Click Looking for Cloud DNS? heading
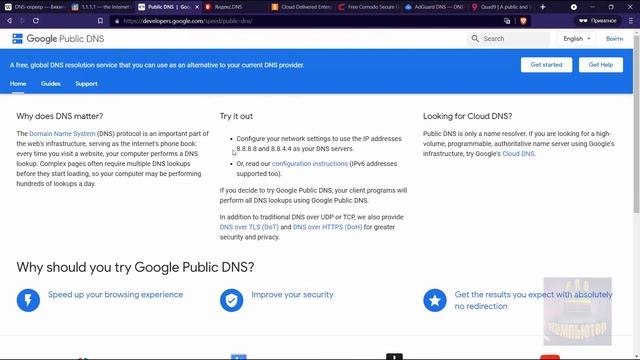Image resolution: width=640 pixels, height=360 pixels. click(x=467, y=116)
